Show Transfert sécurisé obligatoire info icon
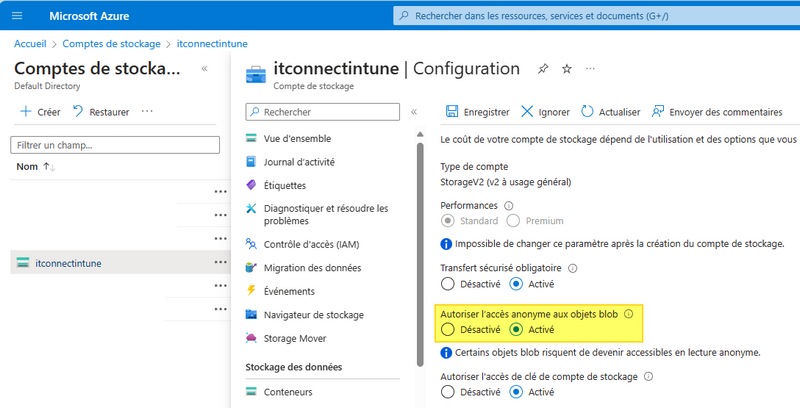800x408 pixels. point(573,268)
